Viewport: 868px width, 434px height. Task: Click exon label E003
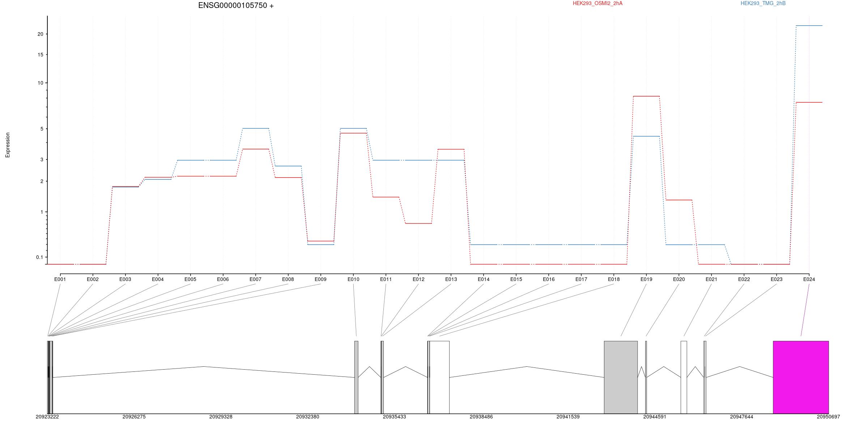coord(125,279)
